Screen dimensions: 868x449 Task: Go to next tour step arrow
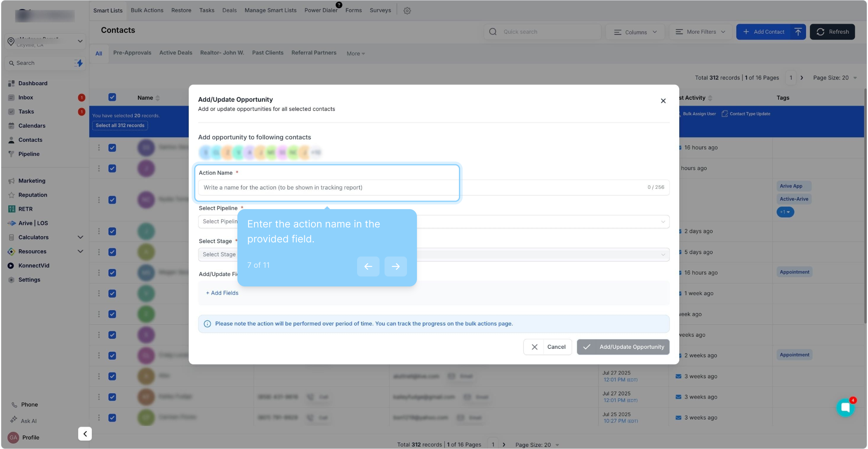[x=395, y=266]
